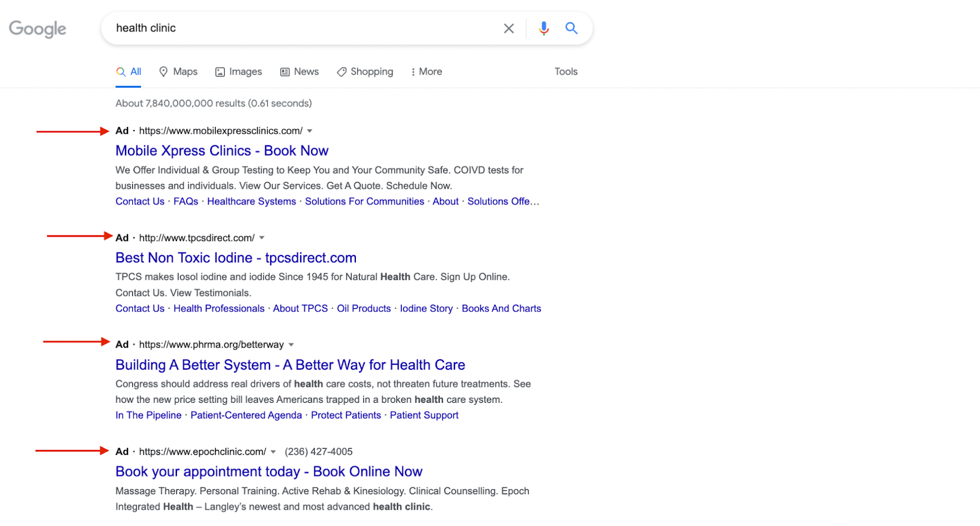The height and width of the screenshot is (526, 980).
Task: Click the Google logo
Action: point(37,29)
